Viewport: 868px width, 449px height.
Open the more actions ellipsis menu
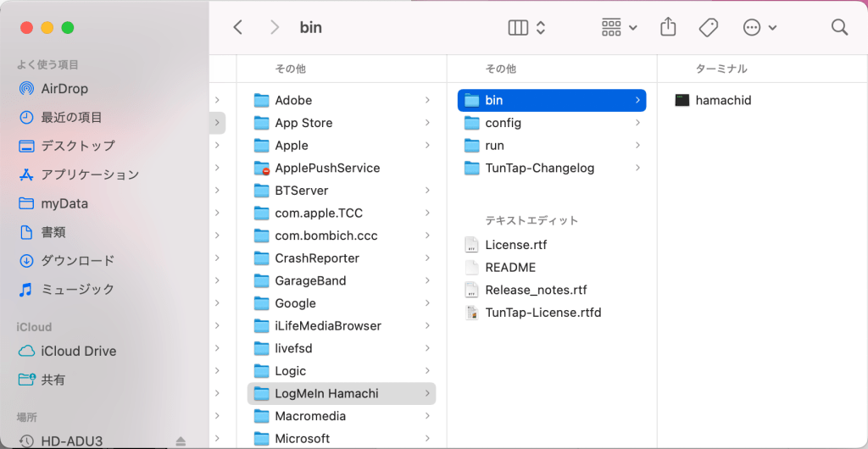[x=759, y=27]
